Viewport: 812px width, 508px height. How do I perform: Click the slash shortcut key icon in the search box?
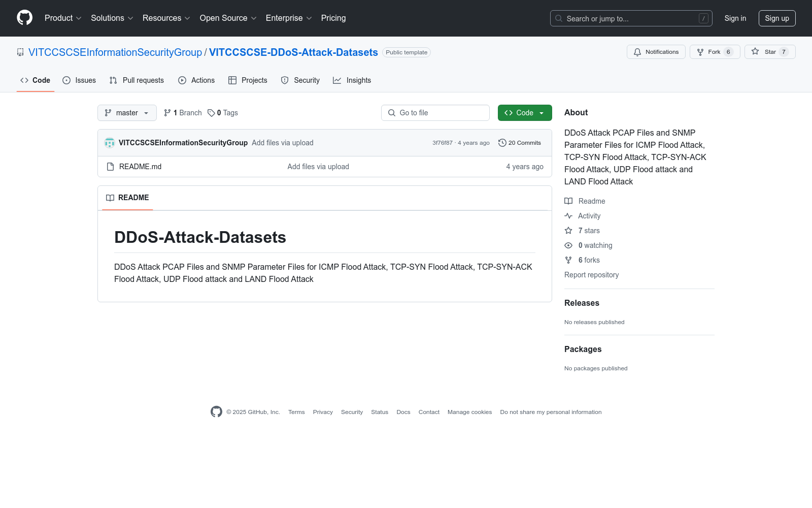(703, 18)
